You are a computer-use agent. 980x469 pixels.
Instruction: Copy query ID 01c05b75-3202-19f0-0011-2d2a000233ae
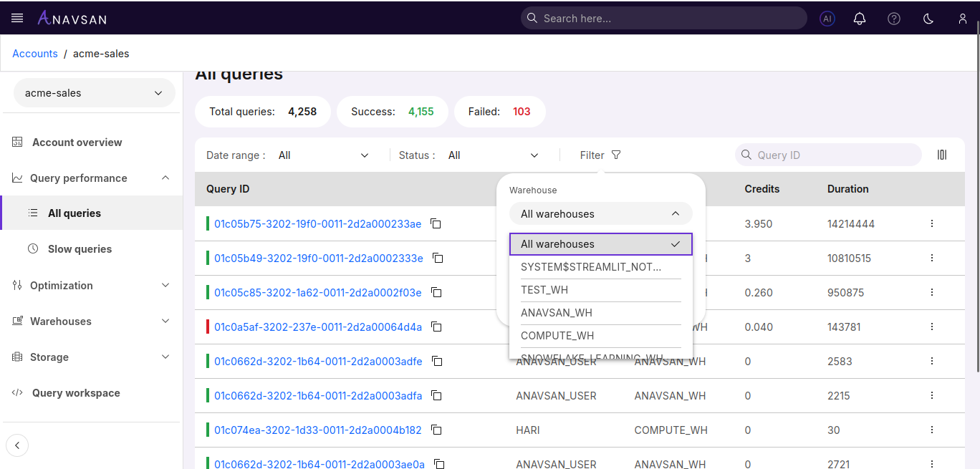click(x=436, y=223)
